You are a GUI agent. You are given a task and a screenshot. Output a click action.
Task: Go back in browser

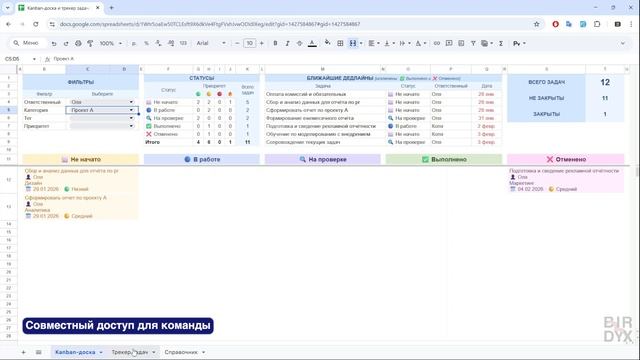point(9,24)
